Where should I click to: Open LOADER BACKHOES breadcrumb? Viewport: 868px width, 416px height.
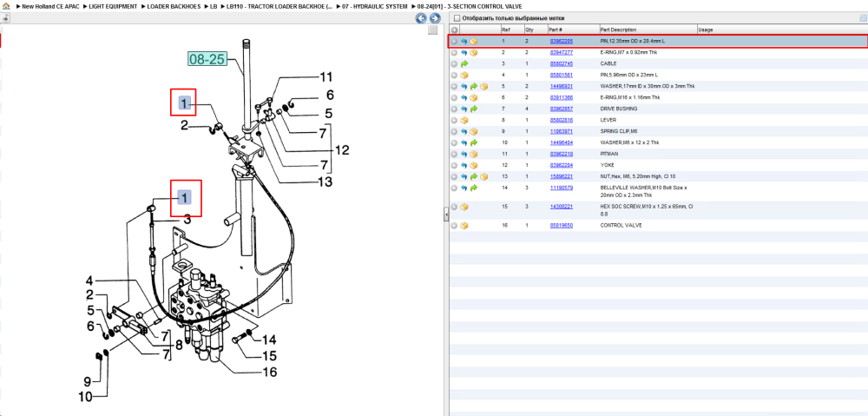point(174,6)
